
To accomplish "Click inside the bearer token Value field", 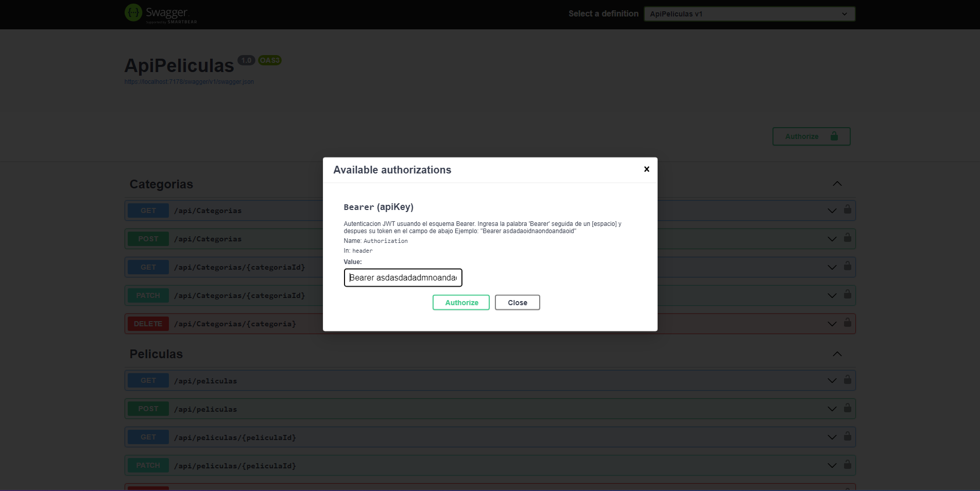I will (403, 277).
